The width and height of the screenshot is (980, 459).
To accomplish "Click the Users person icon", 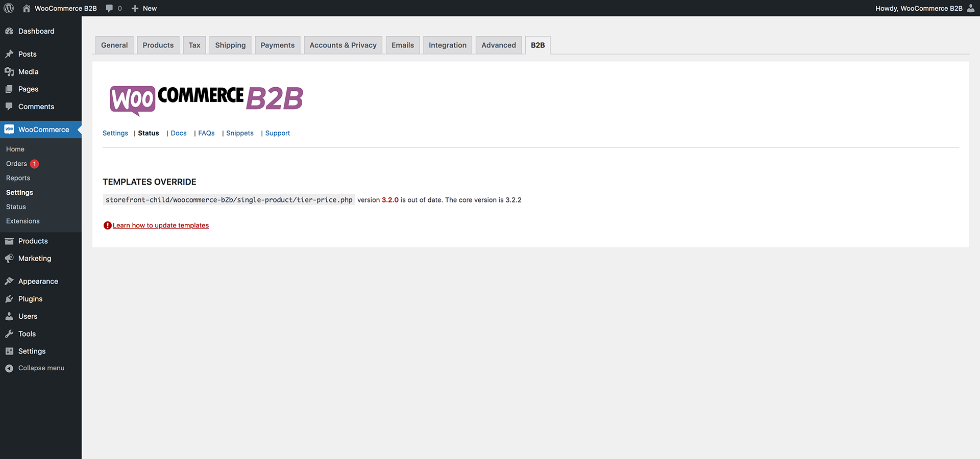I will click(x=9, y=316).
